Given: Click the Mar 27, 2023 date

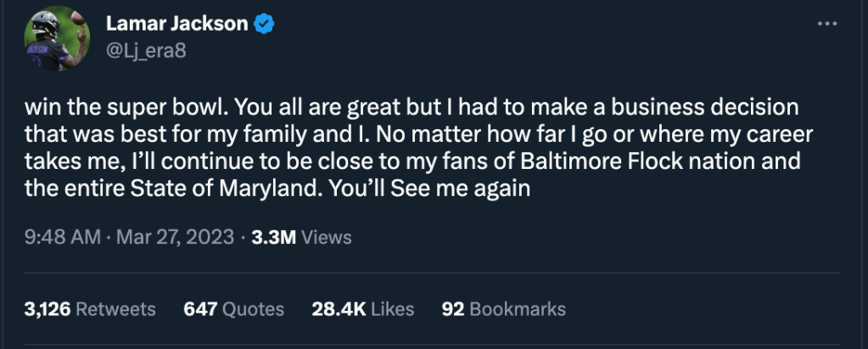Looking at the screenshot, I should pyautogui.click(x=175, y=237).
